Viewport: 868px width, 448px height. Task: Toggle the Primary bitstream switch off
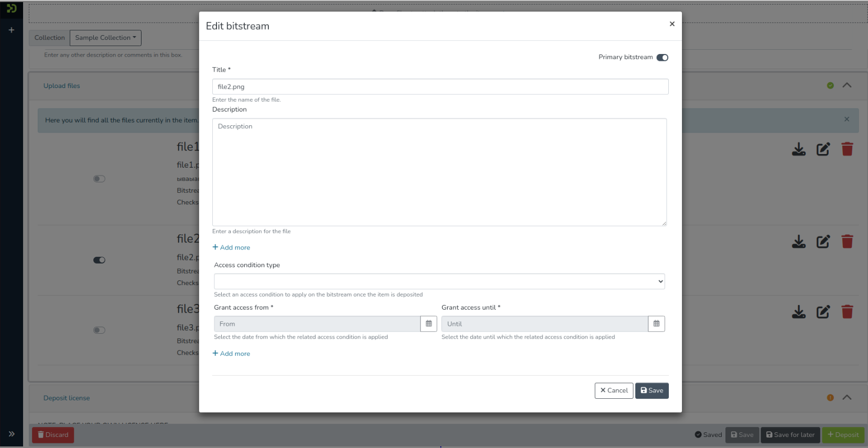tap(662, 58)
